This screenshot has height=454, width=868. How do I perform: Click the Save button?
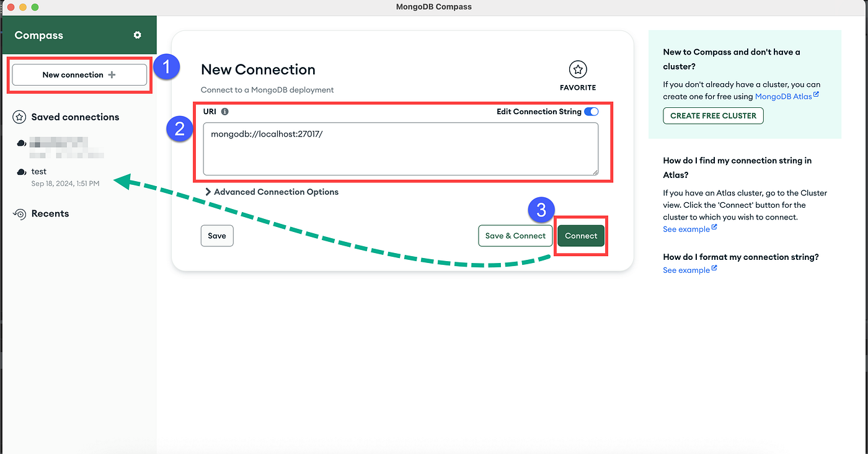[217, 236]
